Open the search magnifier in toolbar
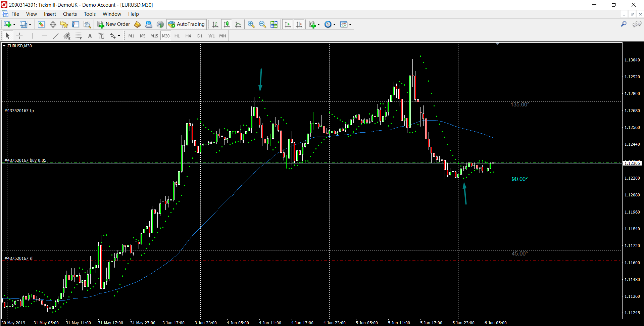The image size is (644, 326). [x=624, y=24]
